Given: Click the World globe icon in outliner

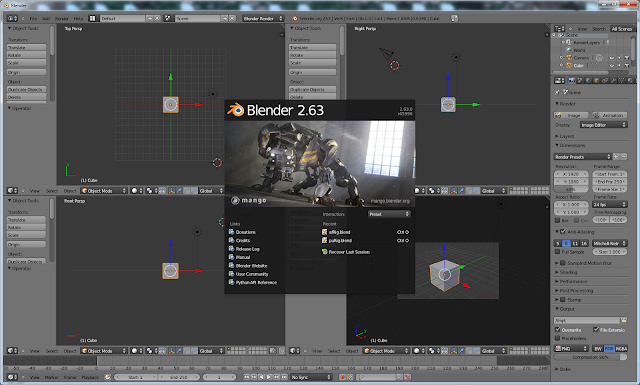Looking at the screenshot, I should pyautogui.click(x=569, y=50).
